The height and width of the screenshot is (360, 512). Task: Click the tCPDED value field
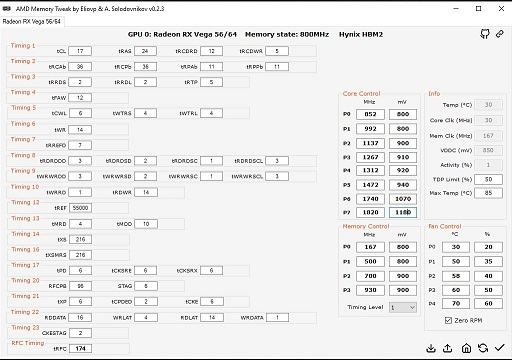pyautogui.click(x=146, y=301)
